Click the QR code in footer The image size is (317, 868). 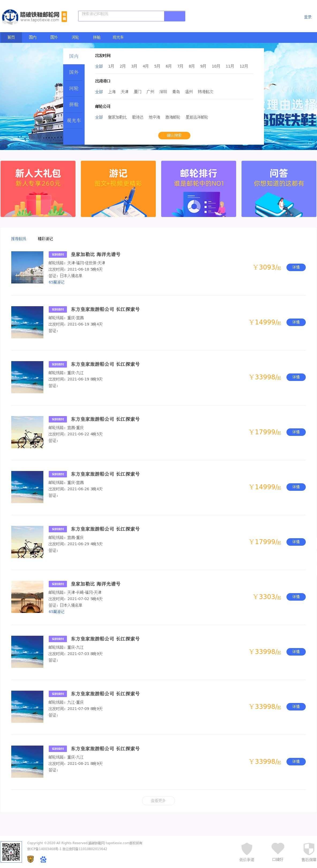[x=11, y=851]
